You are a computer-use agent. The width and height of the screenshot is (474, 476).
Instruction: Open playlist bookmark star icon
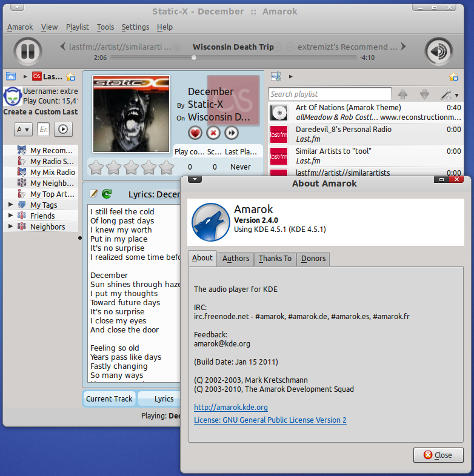pos(453,77)
